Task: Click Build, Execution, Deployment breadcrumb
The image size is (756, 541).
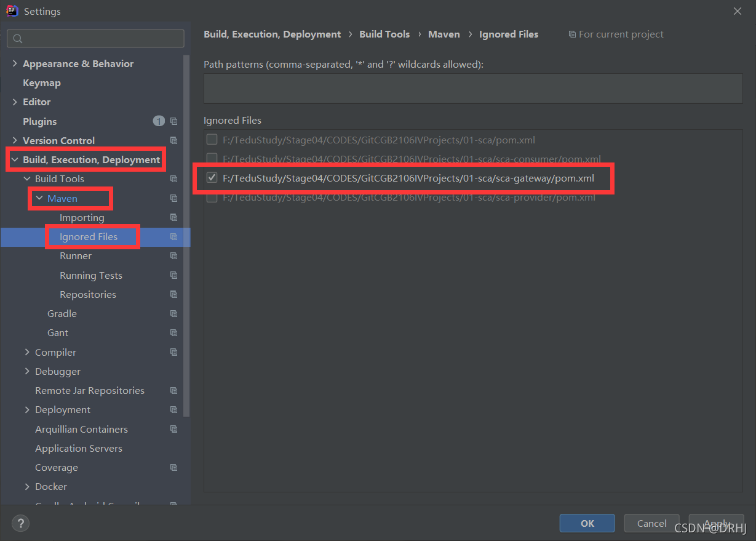Action: (x=273, y=34)
